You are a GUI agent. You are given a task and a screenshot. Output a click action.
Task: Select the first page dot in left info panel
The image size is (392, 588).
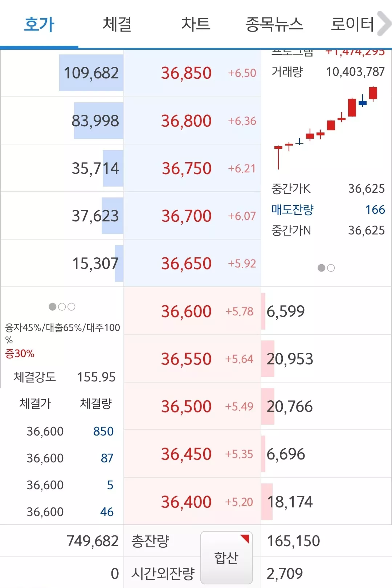pyautogui.click(x=53, y=307)
